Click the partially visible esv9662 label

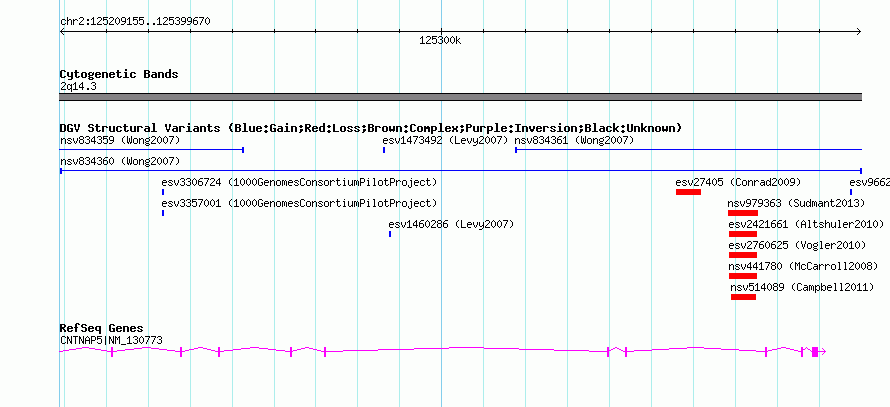tap(869, 182)
